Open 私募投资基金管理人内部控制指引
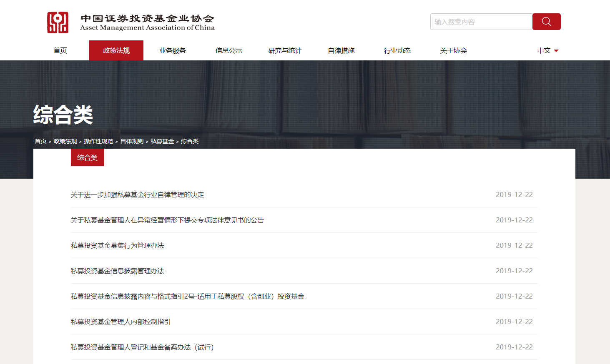 (x=120, y=322)
